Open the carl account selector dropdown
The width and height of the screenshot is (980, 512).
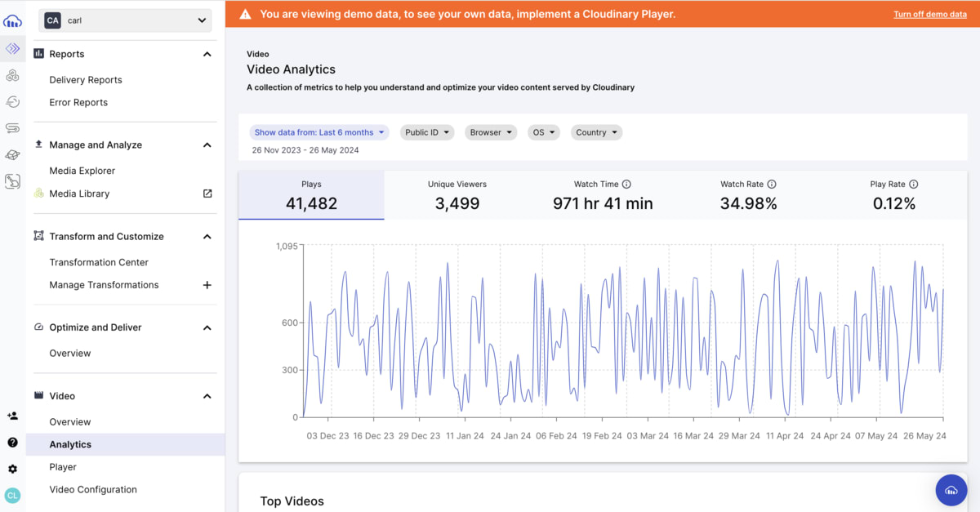click(125, 20)
